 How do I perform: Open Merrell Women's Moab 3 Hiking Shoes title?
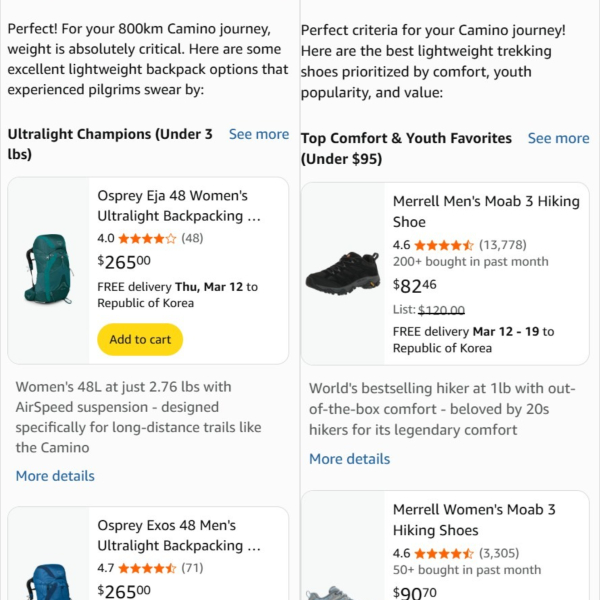(x=474, y=520)
